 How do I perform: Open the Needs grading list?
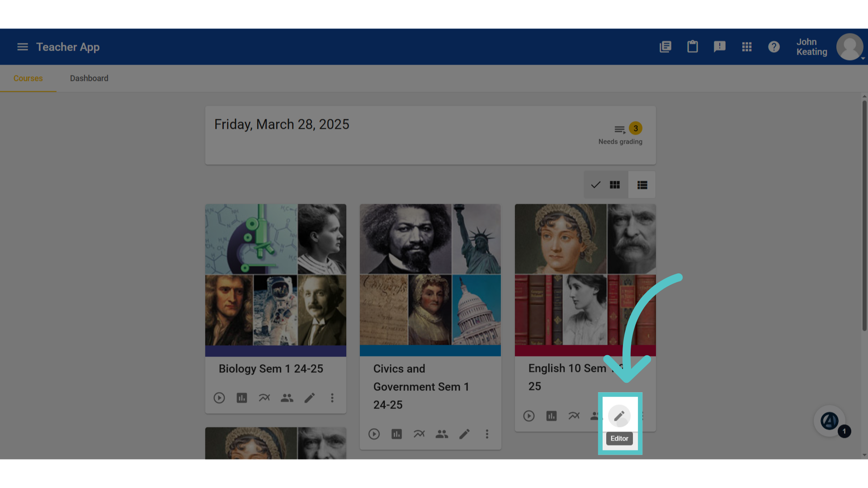coord(620,134)
